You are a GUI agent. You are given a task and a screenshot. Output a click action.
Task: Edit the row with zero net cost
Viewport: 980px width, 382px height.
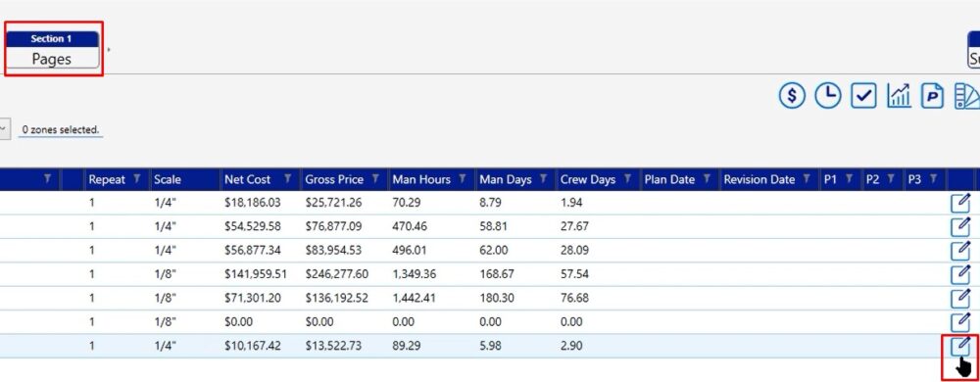click(x=960, y=321)
